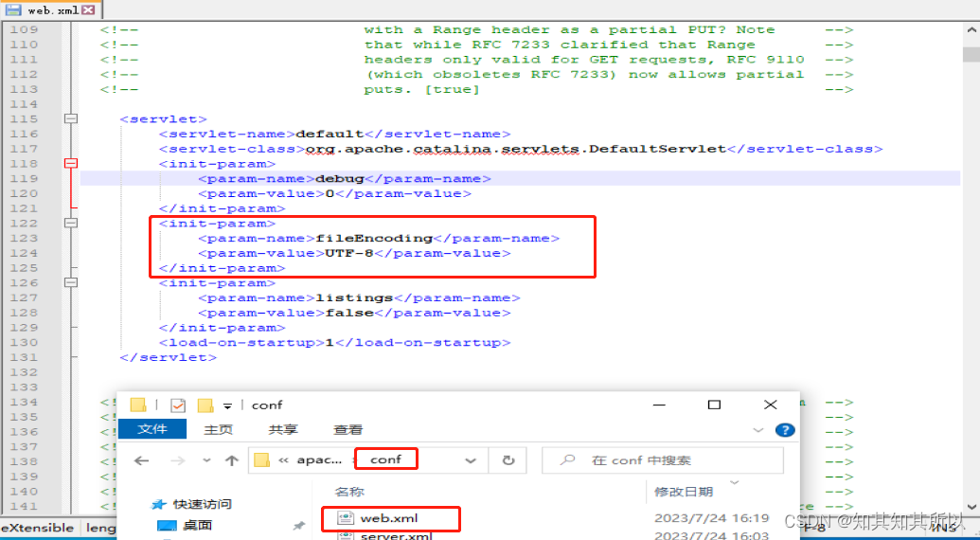
Task: Click the comment text on line 113 containing 'puts. [true]'
Action: (422, 89)
